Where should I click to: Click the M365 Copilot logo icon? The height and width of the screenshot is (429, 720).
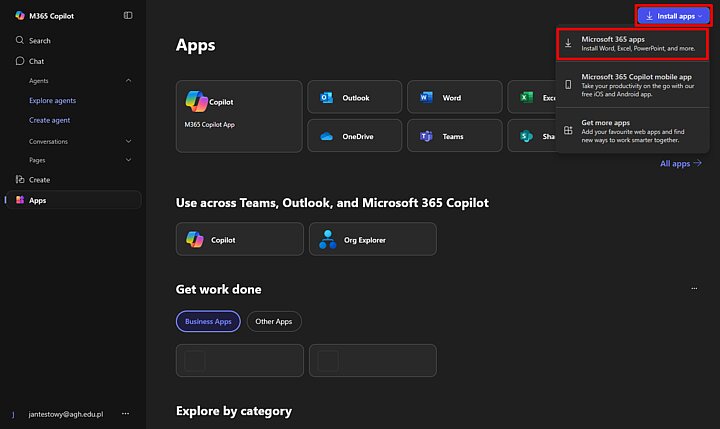click(x=20, y=16)
